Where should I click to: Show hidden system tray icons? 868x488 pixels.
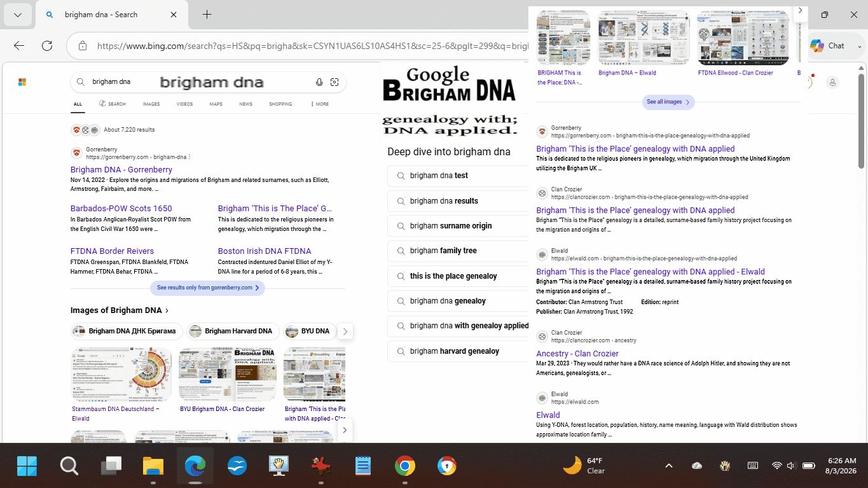click(669, 466)
